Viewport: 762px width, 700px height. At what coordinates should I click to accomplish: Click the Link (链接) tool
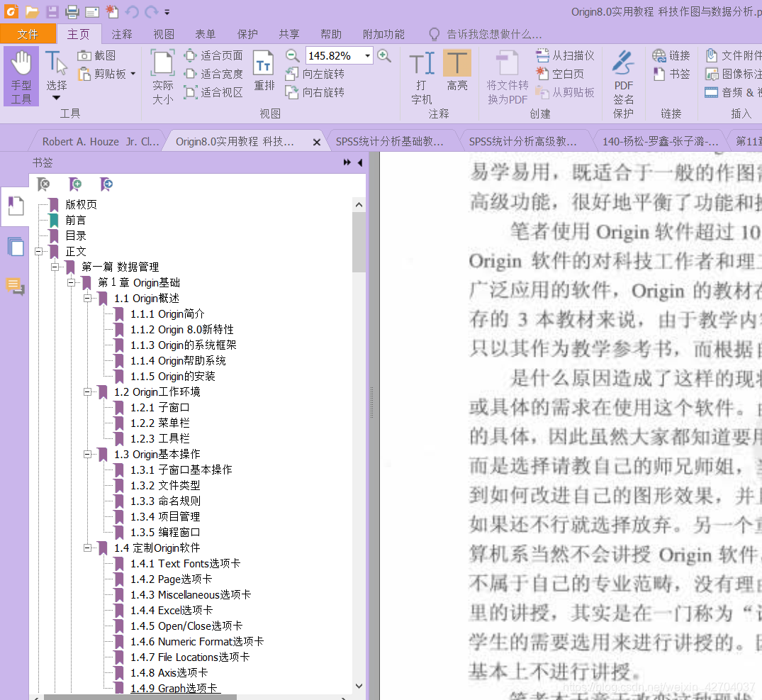(x=671, y=56)
